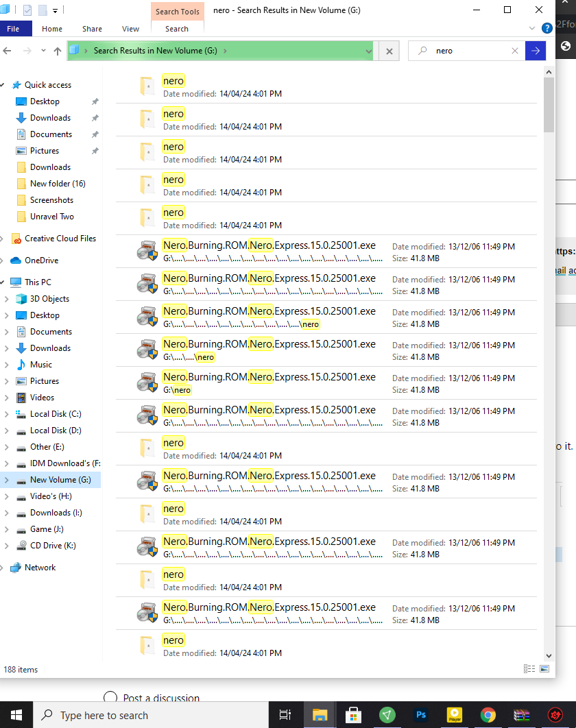Screen dimensions: 576x728
Task: Run search with the blue arrow button
Action: click(x=536, y=51)
